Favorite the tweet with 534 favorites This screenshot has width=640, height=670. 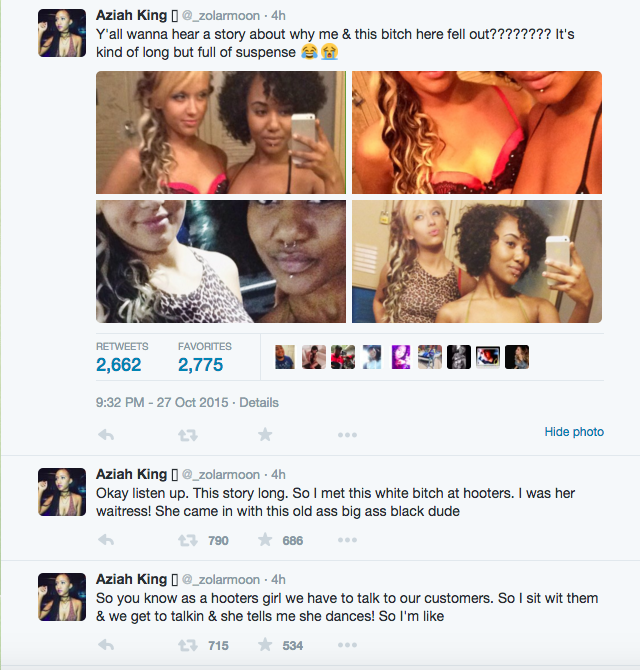(x=265, y=646)
